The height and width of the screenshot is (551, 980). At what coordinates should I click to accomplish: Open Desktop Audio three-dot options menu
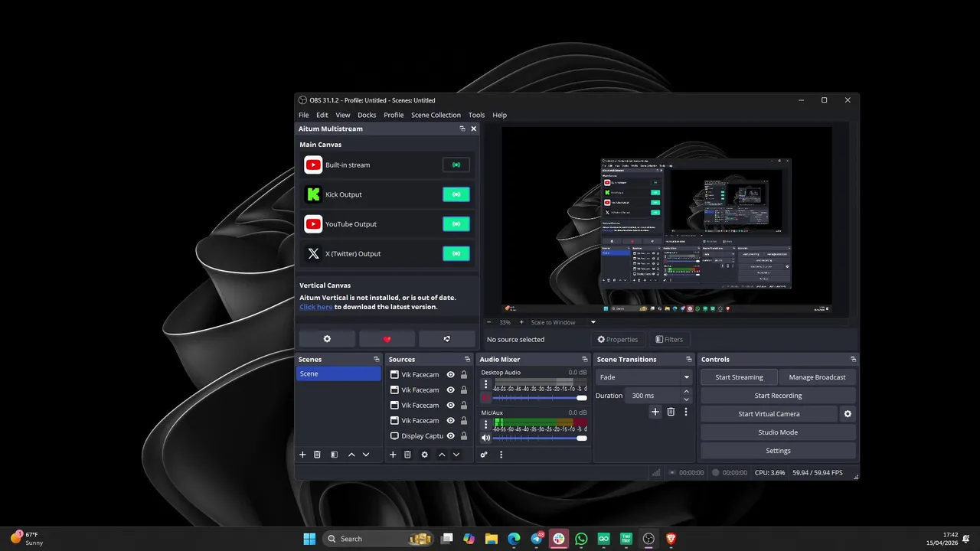[485, 384]
